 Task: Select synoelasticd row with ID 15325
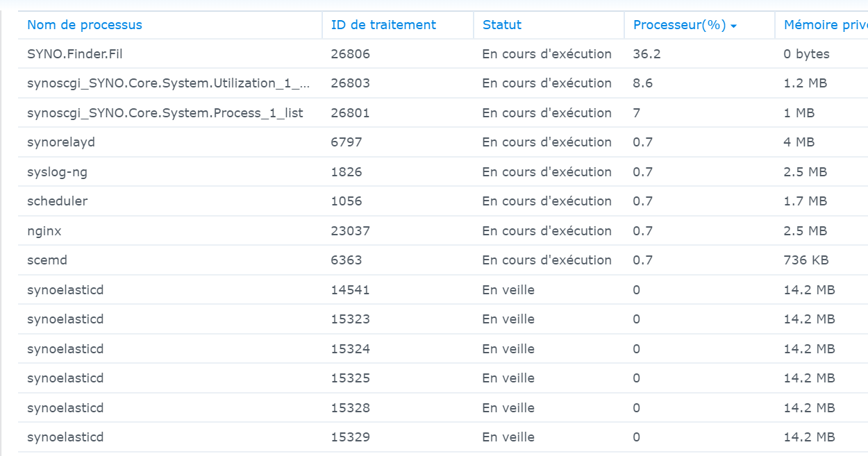pyautogui.click(x=443, y=378)
